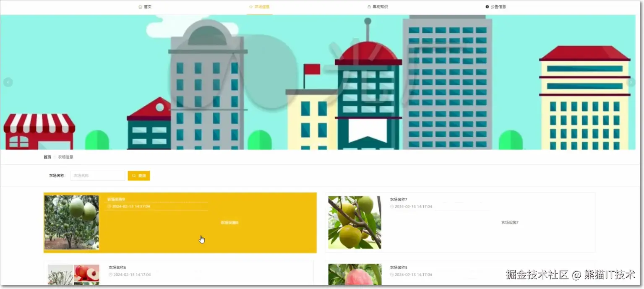Click the 首页 breadcrumb link
The image size is (644, 289).
pyautogui.click(x=47, y=157)
